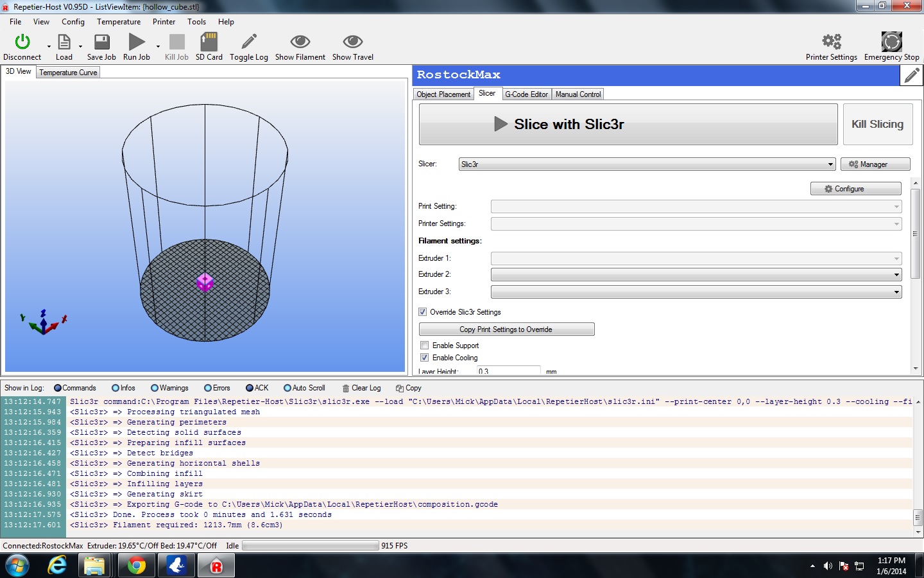Uncheck Override Slic3r Settings
This screenshot has height=578, width=924.
pyautogui.click(x=423, y=312)
